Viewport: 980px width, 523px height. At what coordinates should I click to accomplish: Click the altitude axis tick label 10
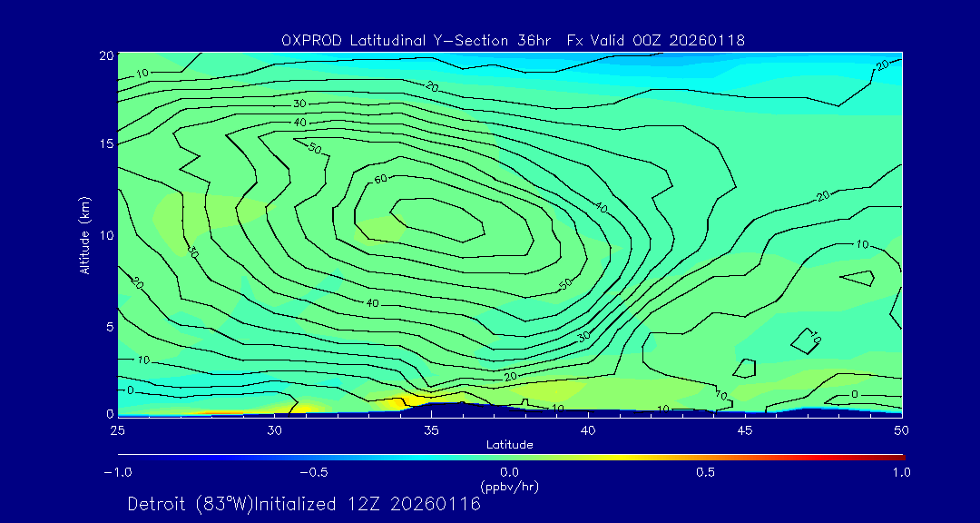click(105, 235)
